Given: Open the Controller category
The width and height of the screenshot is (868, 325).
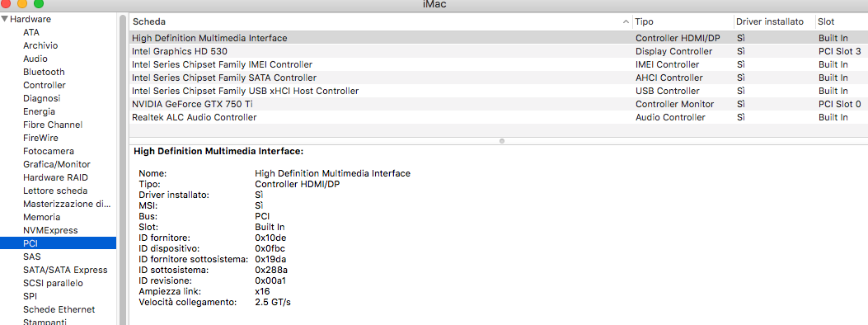Looking at the screenshot, I should coord(45,85).
